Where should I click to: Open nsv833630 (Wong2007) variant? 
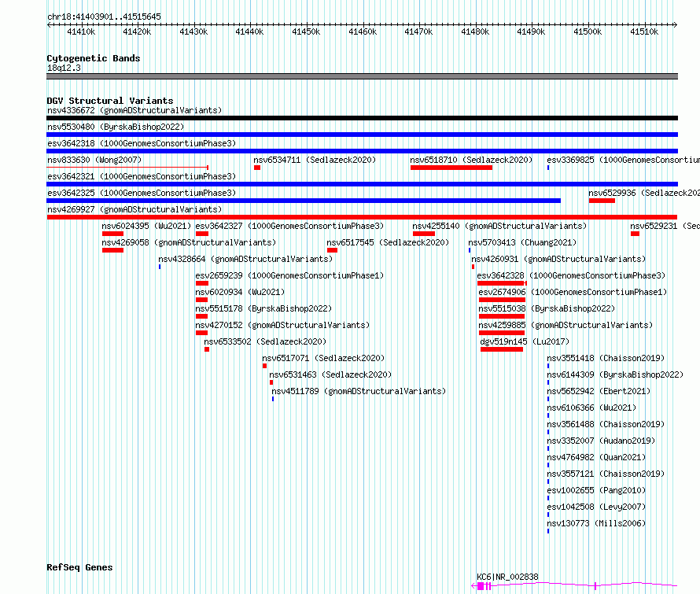94,160
